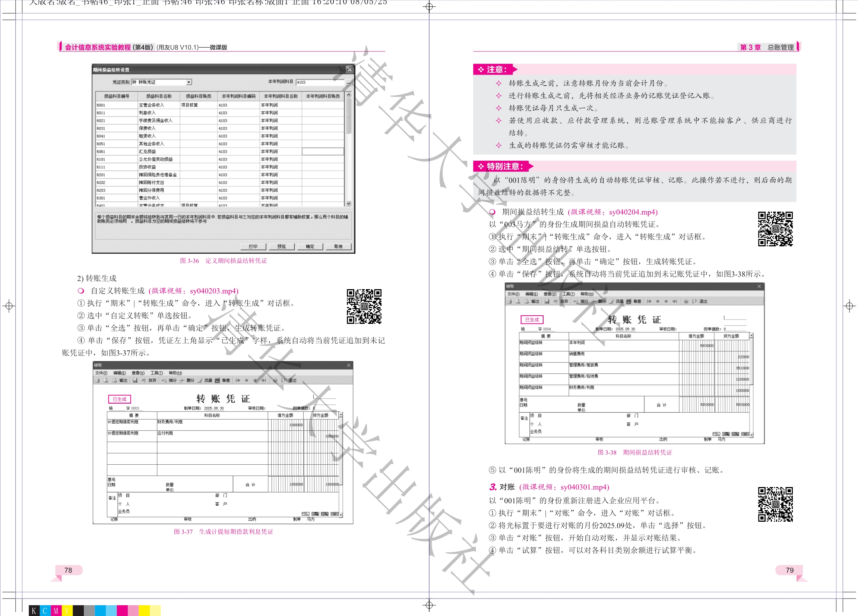This screenshot has width=858, height=616.
Task: Go to first voucher in voucher 0004 window
Action: point(649,301)
